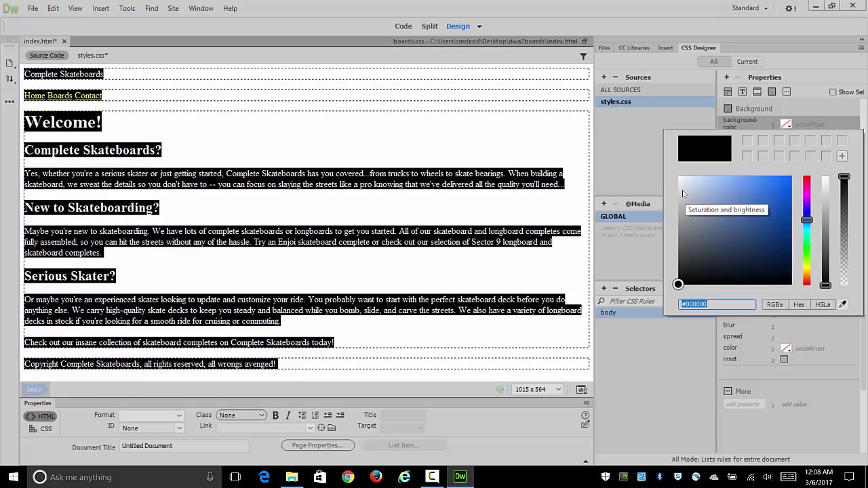Screen dimensions: 868x488
Task: Switch to the Files panel tab
Action: tap(604, 48)
